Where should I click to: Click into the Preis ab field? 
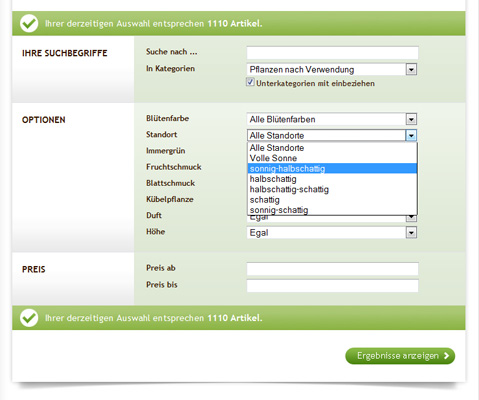click(332, 269)
